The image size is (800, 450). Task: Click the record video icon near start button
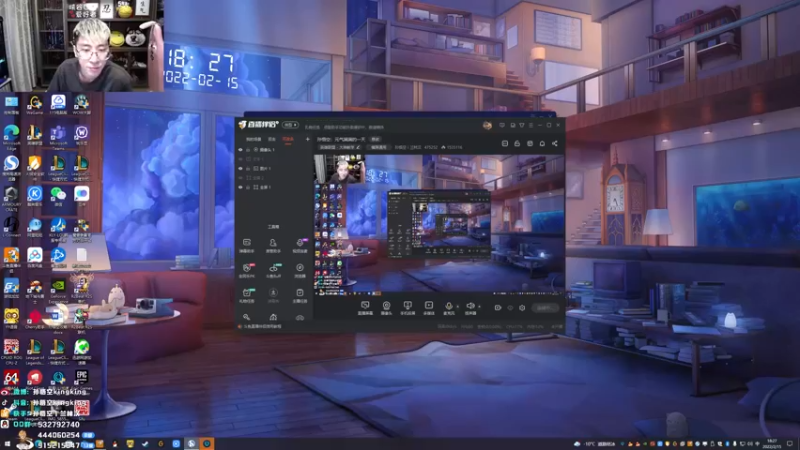(x=497, y=308)
